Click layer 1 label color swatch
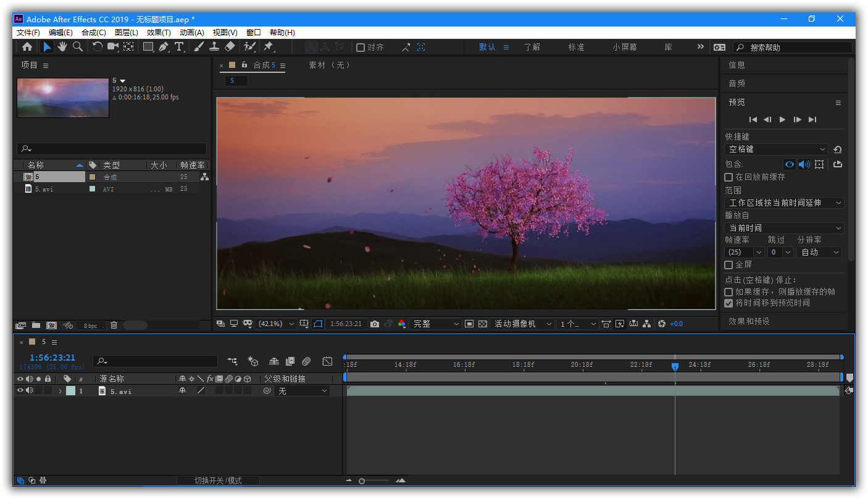The image size is (868, 499). [70, 391]
